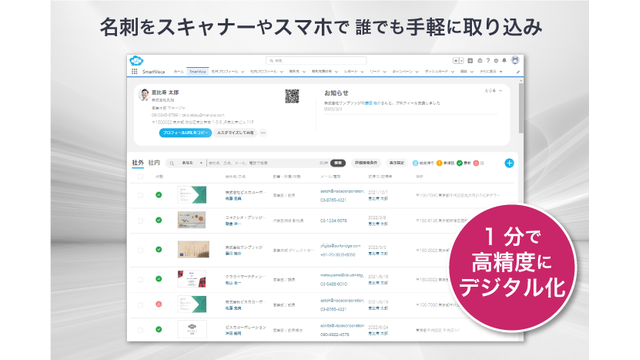
Task: Toggle the red status filter icon
Action: (x=476, y=163)
